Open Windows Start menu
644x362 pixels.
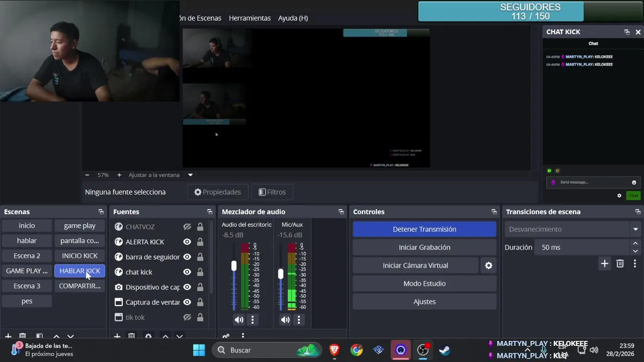click(199, 350)
